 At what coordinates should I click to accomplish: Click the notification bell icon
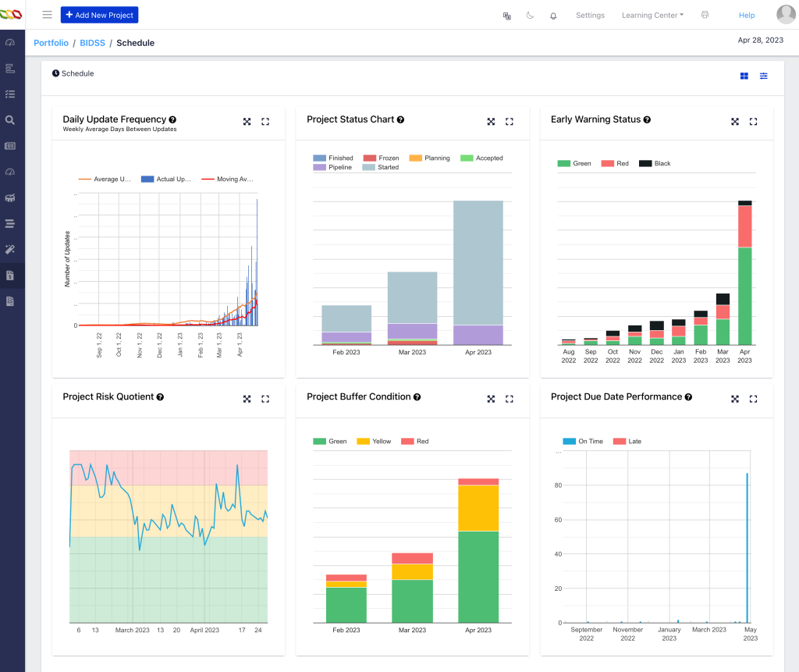click(553, 16)
